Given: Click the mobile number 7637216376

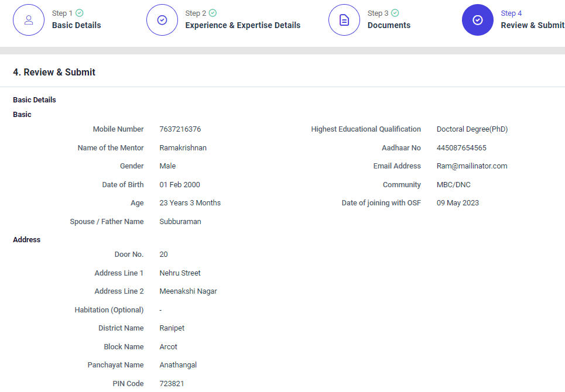Looking at the screenshot, I should 180,129.
